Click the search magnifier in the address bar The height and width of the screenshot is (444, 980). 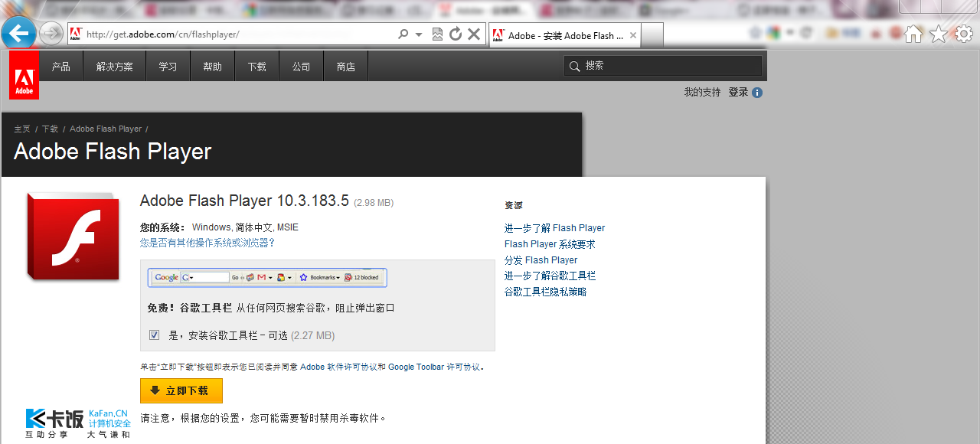pyautogui.click(x=403, y=34)
